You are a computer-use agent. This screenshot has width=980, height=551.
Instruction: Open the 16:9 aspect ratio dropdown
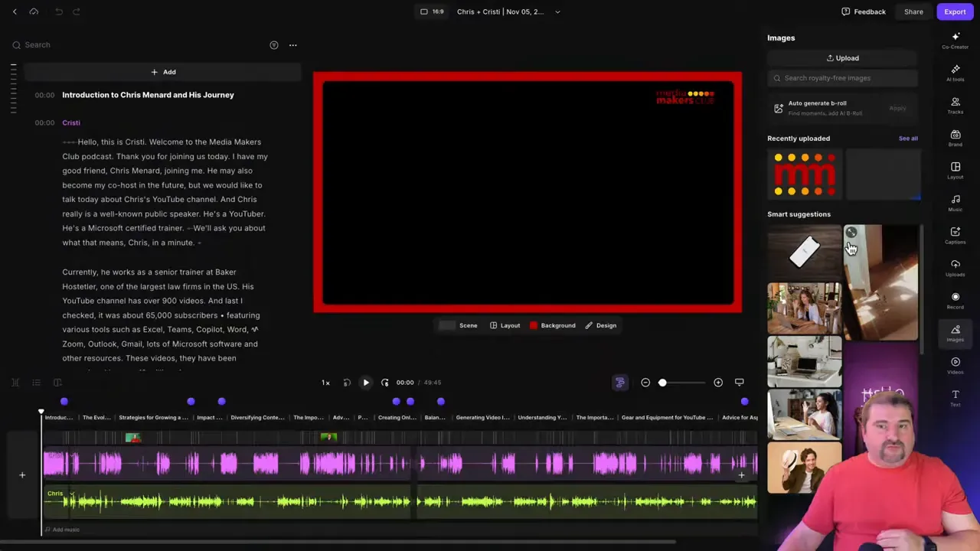(x=433, y=11)
